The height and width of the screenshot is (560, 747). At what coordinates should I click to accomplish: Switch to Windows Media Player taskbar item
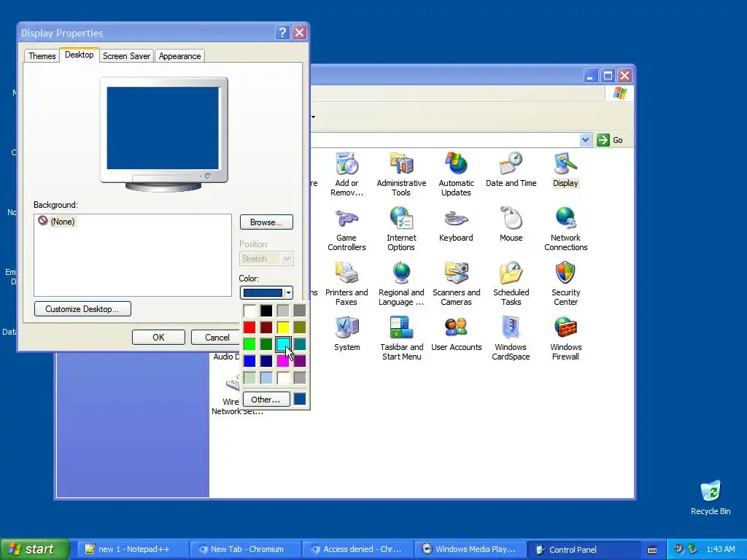[471, 549]
